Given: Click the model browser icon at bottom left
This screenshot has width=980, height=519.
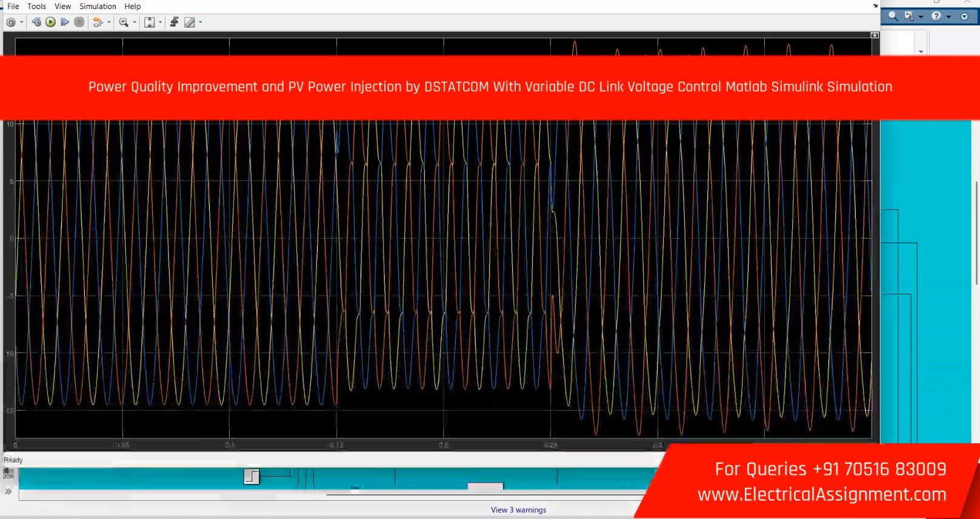Looking at the screenshot, I should point(8,473).
